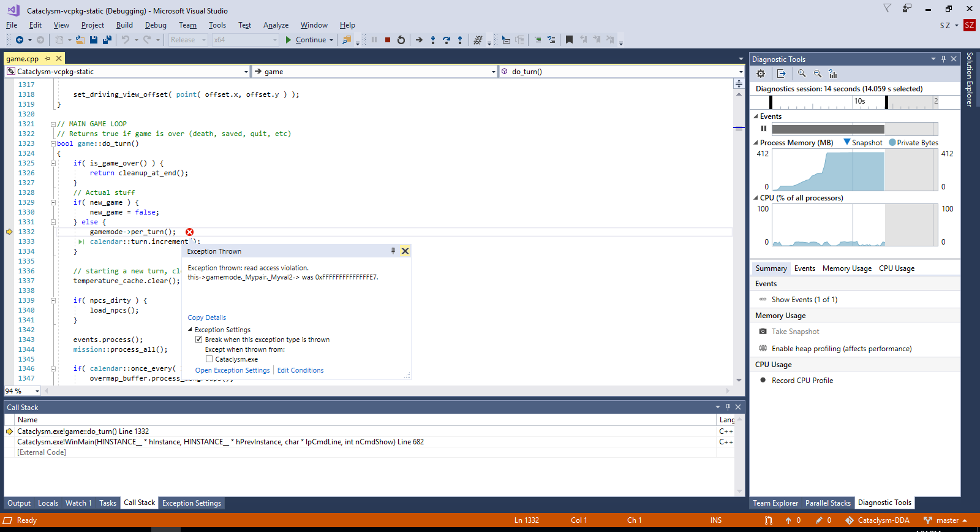Restart the debugging session

tap(401, 40)
